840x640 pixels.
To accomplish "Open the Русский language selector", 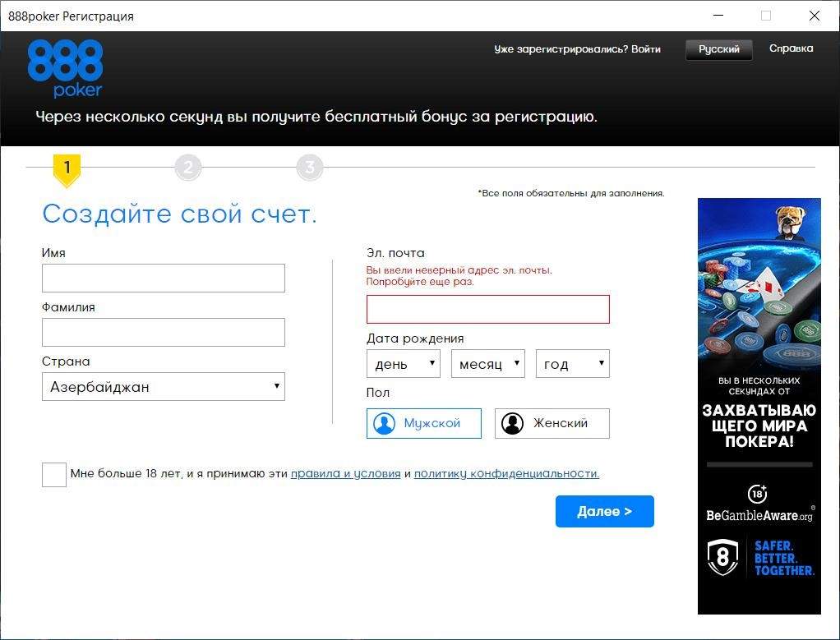I will click(x=719, y=49).
